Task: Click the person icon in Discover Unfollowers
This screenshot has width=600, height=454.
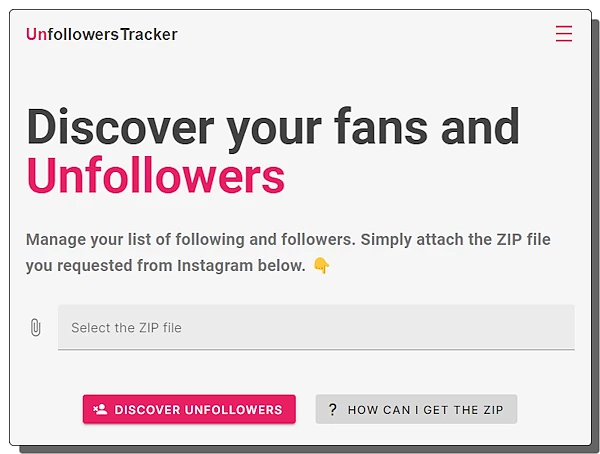Action: click(100, 409)
